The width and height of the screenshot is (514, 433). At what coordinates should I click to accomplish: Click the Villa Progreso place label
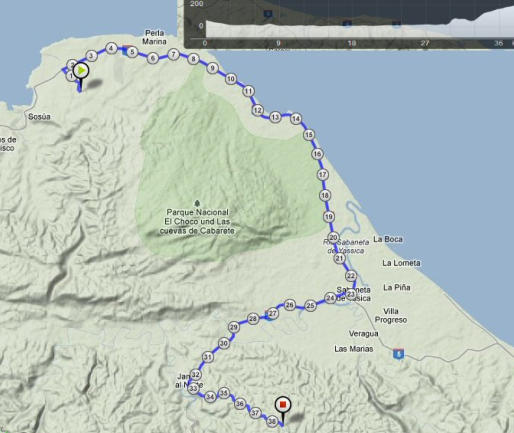click(x=391, y=316)
